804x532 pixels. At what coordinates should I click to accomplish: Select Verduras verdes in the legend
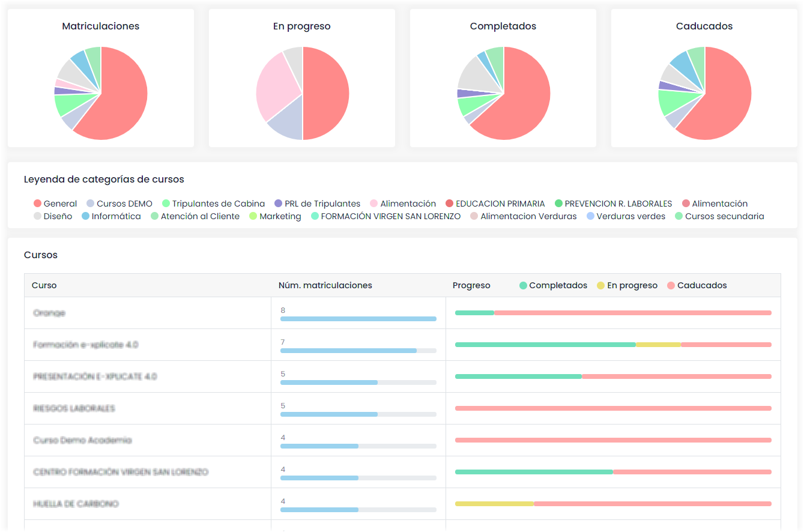(x=626, y=216)
